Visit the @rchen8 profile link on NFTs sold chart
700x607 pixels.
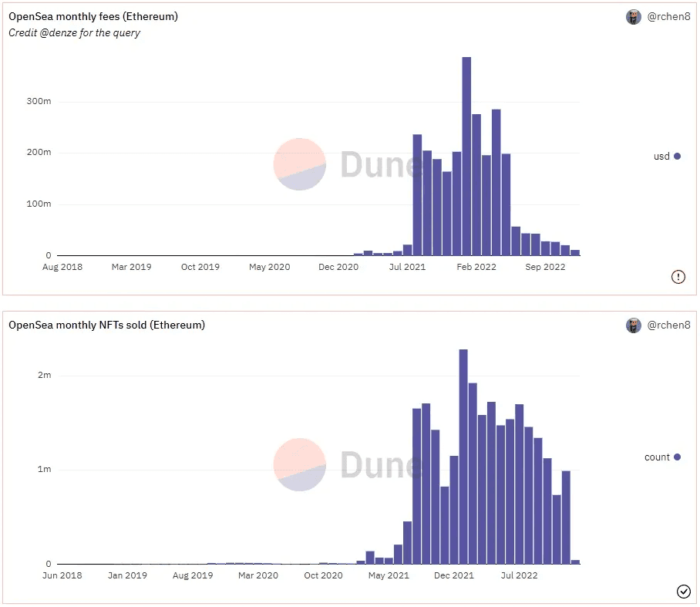[668, 325]
